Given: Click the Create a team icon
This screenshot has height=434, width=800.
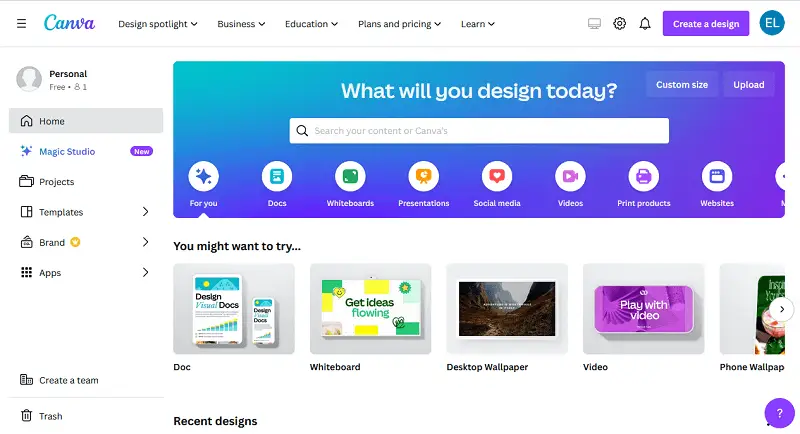Looking at the screenshot, I should click(26, 379).
